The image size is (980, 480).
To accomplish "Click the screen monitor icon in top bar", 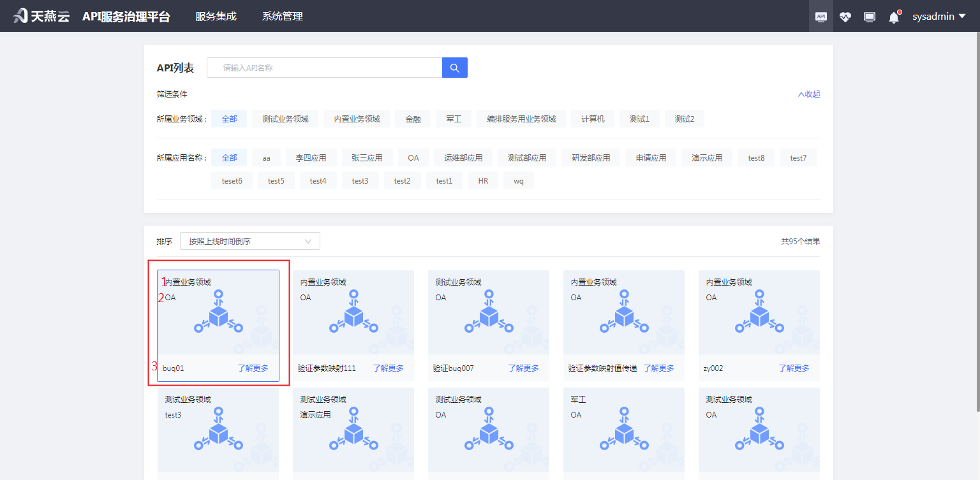I will pos(869,16).
